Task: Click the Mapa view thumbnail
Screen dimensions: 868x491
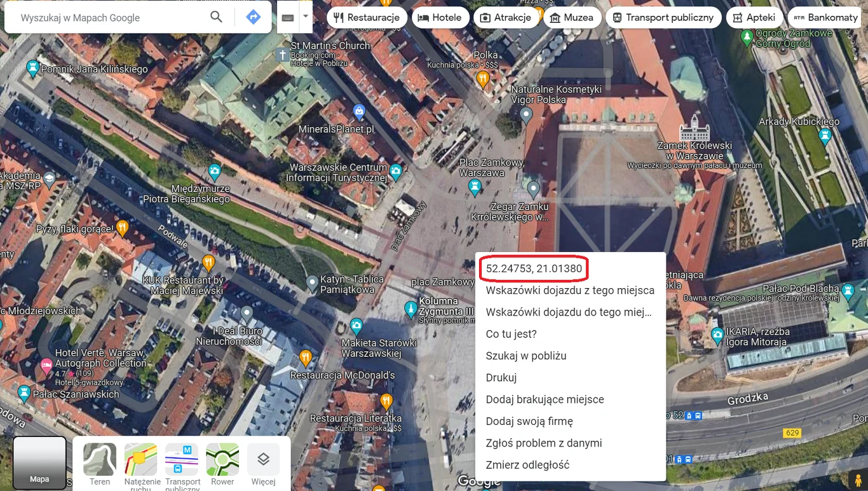Action: [x=39, y=463]
